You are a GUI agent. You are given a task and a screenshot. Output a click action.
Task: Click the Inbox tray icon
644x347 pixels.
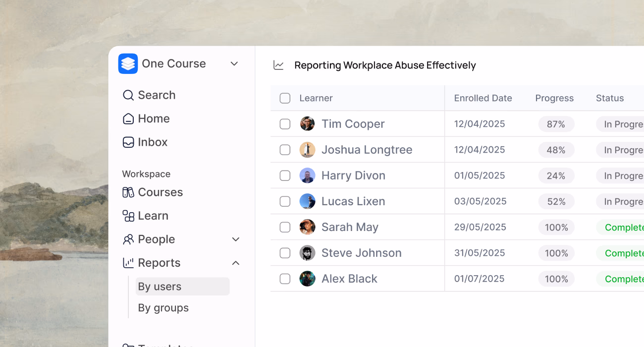click(x=128, y=142)
